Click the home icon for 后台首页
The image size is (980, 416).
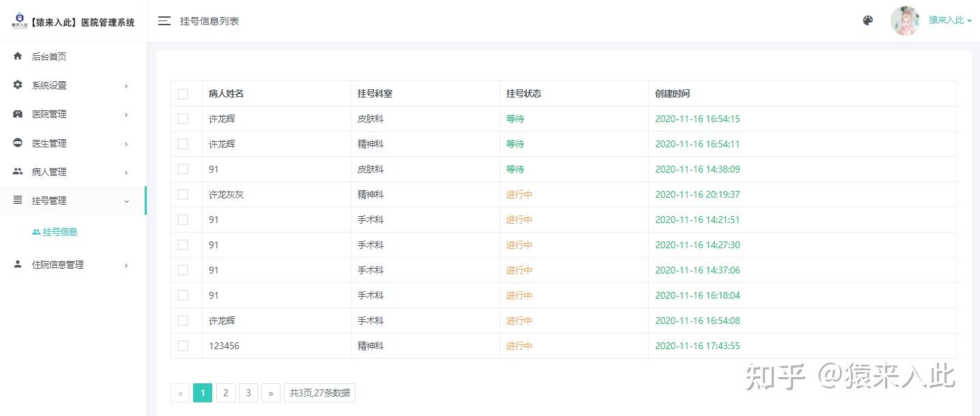[x=18, y=57]
